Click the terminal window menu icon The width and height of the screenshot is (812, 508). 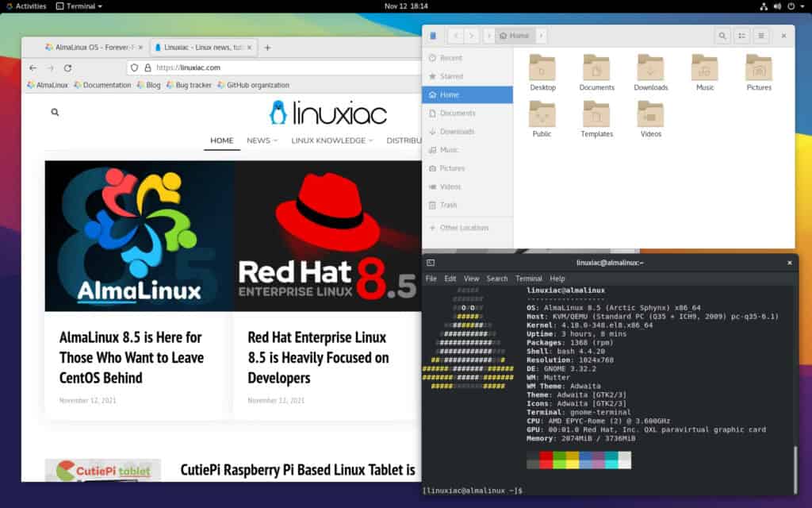click(x=431, y=263)
